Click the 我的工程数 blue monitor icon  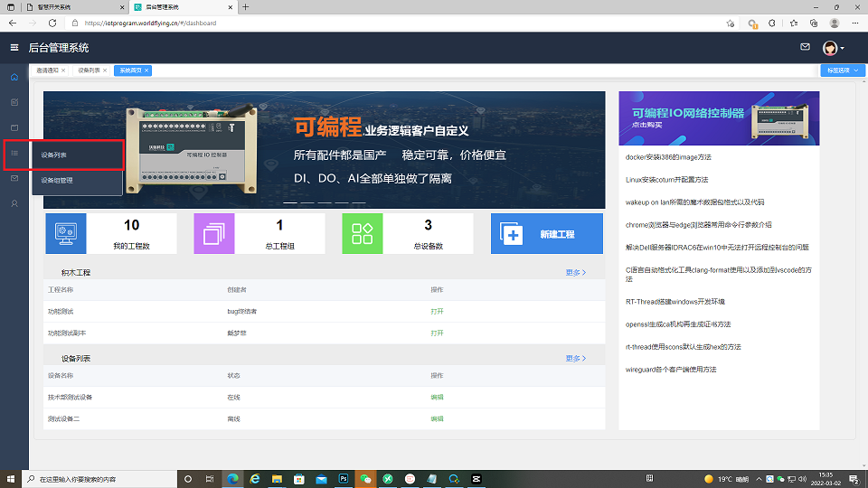coord(66,233)
